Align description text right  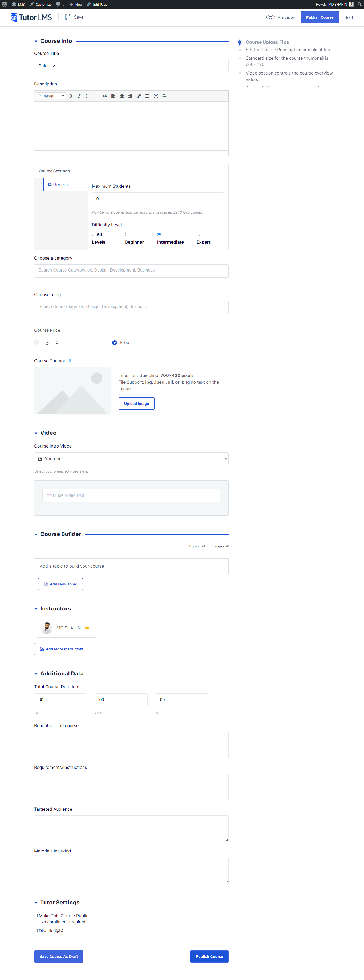[x=130, y=96]
